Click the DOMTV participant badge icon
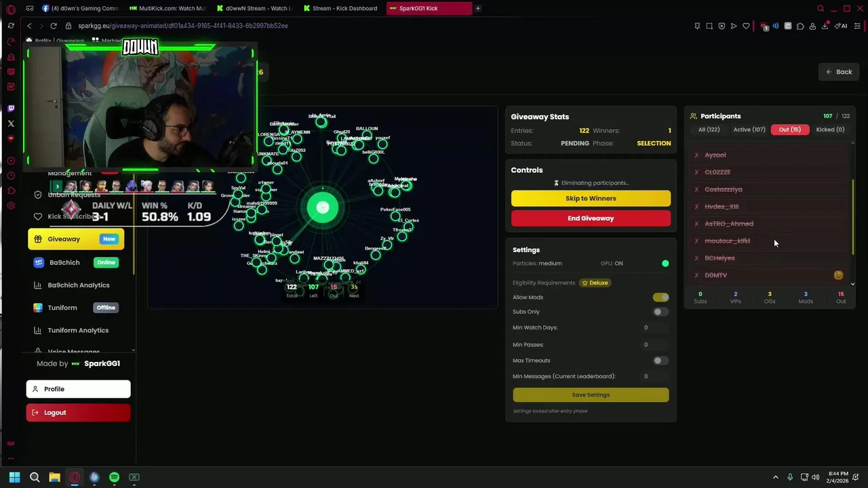868x488 pixels. (x=839, y=275)
